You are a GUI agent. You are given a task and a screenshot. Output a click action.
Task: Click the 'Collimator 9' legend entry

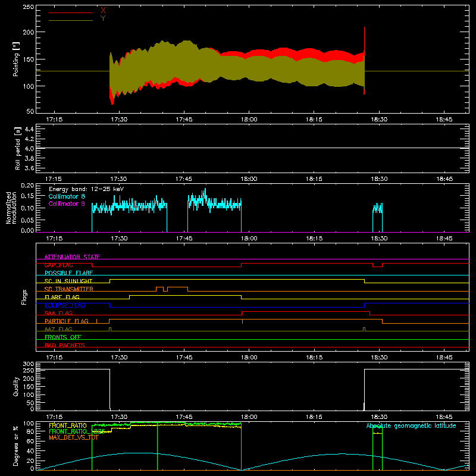[67, 203]
